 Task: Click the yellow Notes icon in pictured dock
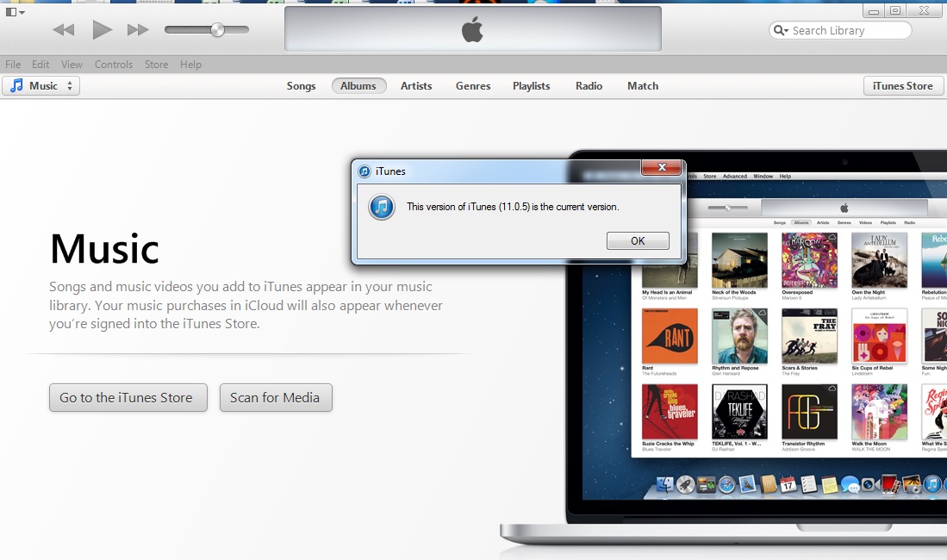pyautogui.click(x=829, y=485)
